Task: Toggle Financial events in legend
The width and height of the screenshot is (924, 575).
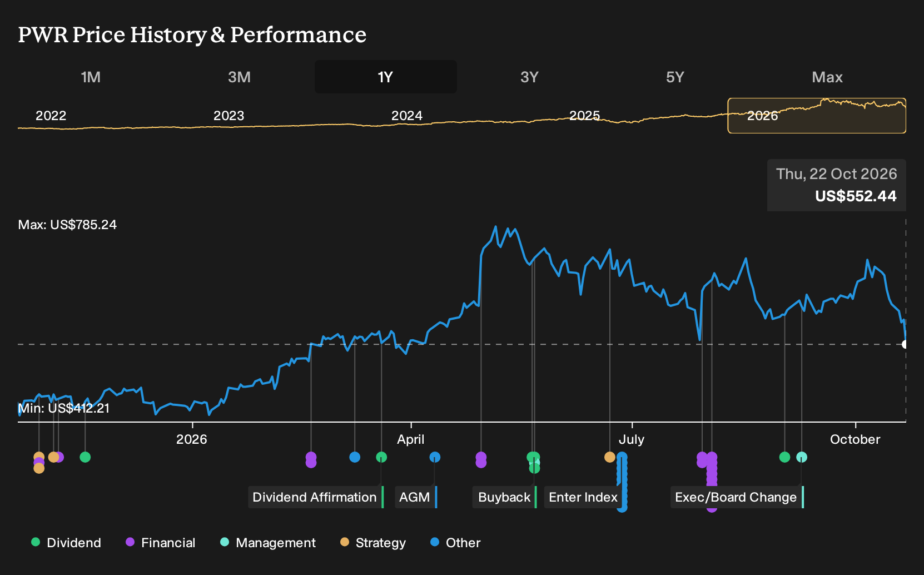Action: coord(161,543)
